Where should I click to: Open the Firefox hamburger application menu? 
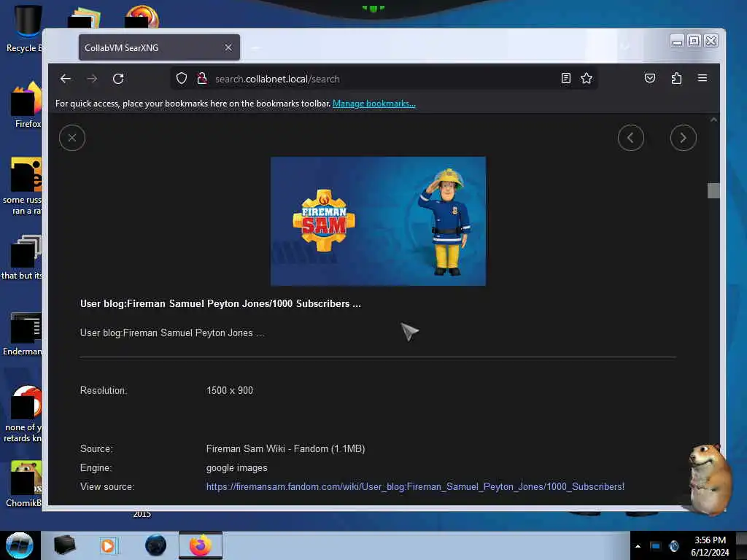point(703,78)
